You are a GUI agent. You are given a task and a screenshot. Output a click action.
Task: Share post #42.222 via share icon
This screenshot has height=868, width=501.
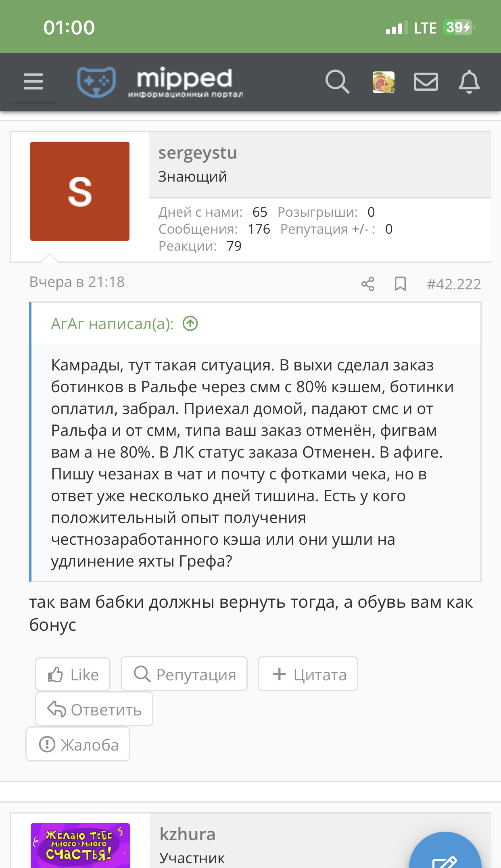coord(368,284)
